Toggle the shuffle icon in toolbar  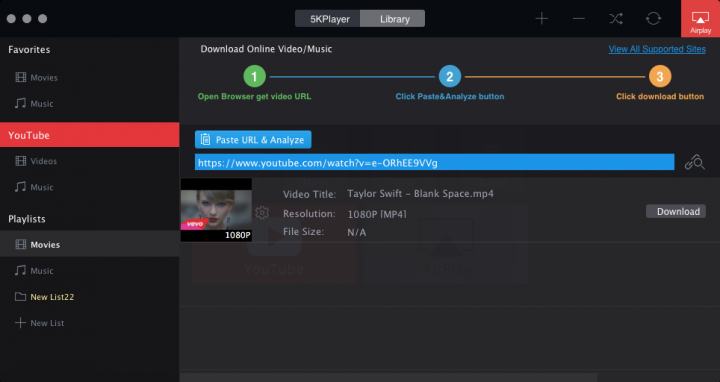[616, 19]
